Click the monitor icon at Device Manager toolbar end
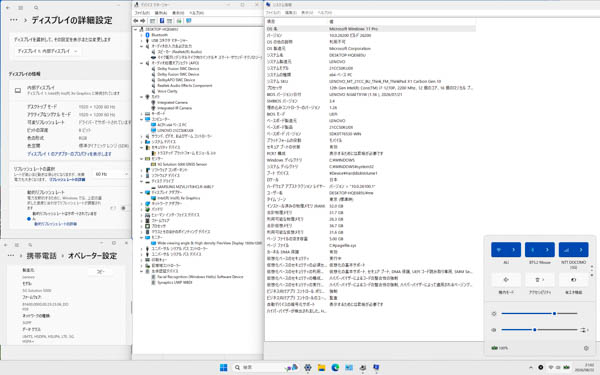This screenshot has width=600, height=375. pyautogui.click(x=188, y=21)
